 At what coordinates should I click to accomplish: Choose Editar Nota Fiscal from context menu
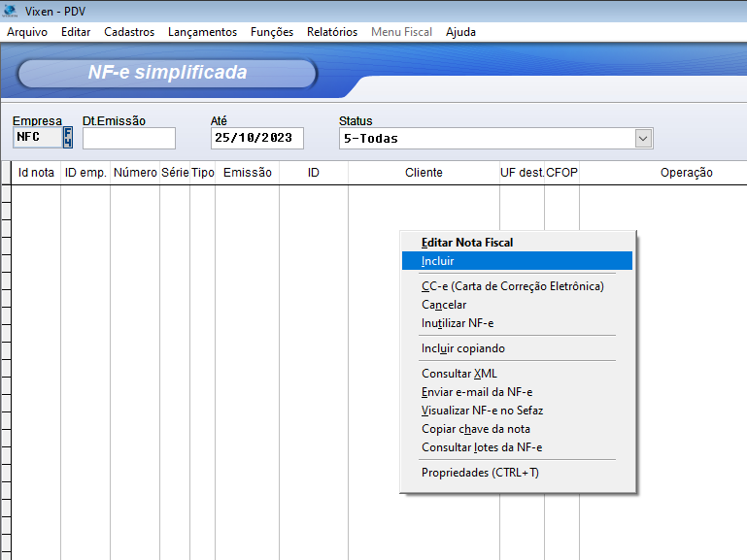click(467, 243)
